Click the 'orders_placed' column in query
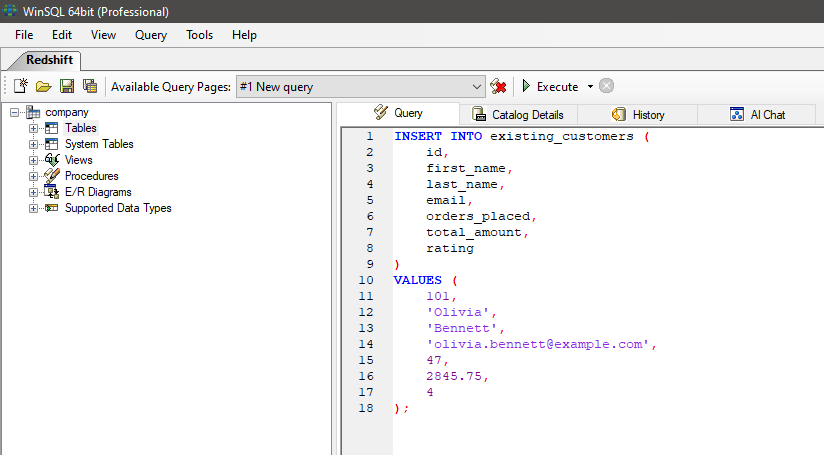The width and height of the screenshot is (824, 455). point(478,216)
